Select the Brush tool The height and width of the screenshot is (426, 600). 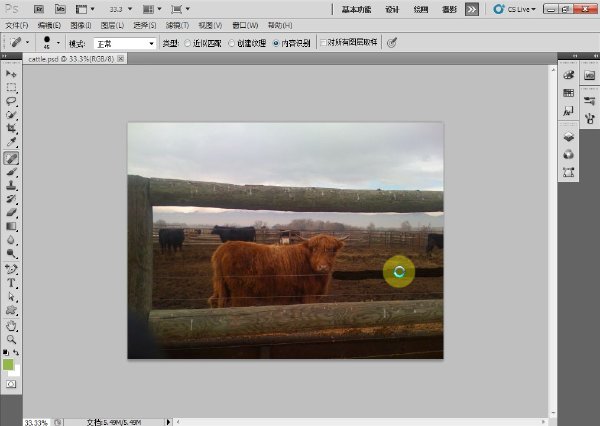coord(11,172)
